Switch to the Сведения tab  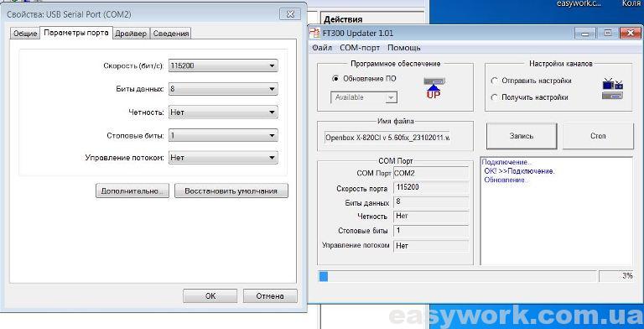171,34
